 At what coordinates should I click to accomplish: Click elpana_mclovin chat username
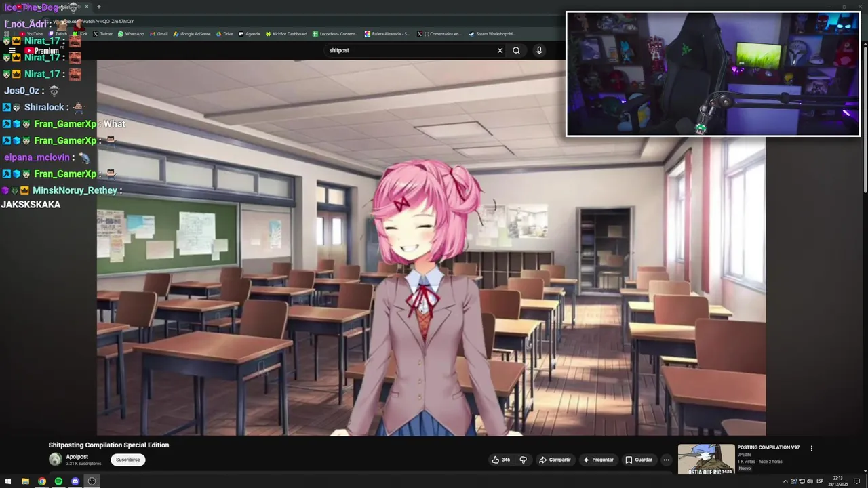click(37, 157)
